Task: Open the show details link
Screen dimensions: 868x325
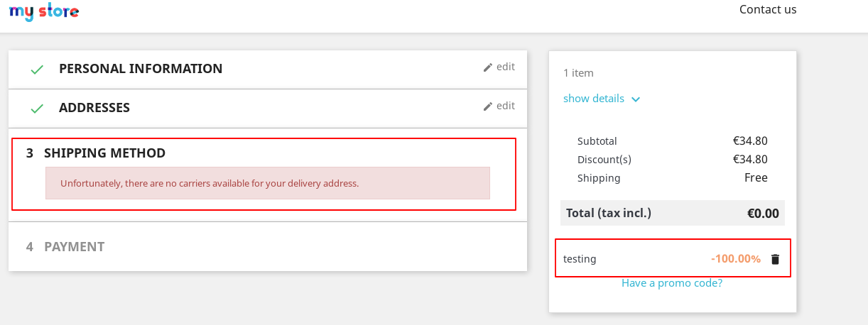Action: pyautogui.click(x=594, y=99)
